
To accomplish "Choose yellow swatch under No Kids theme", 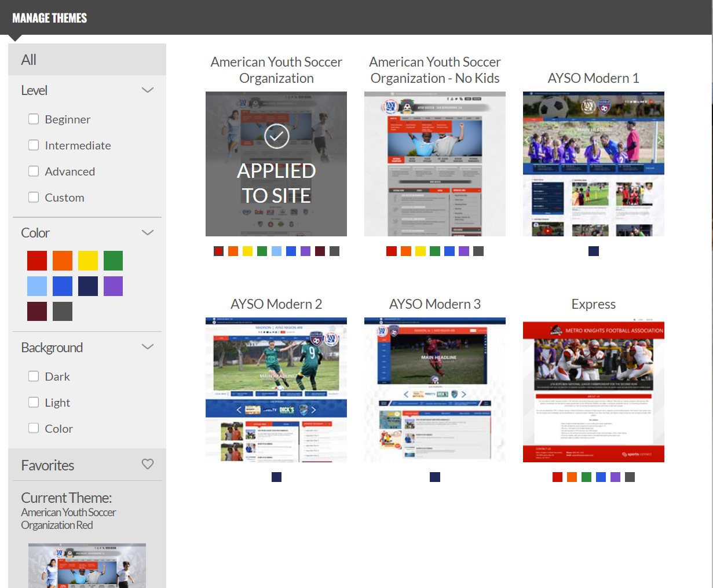I will (421, 251).
